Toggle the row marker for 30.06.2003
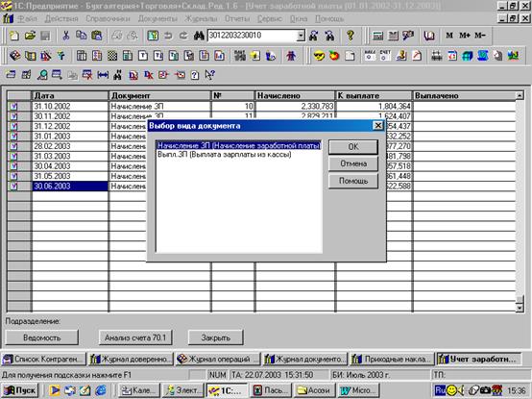The height and width of the screenshot is (399, 532). (13, 187)
